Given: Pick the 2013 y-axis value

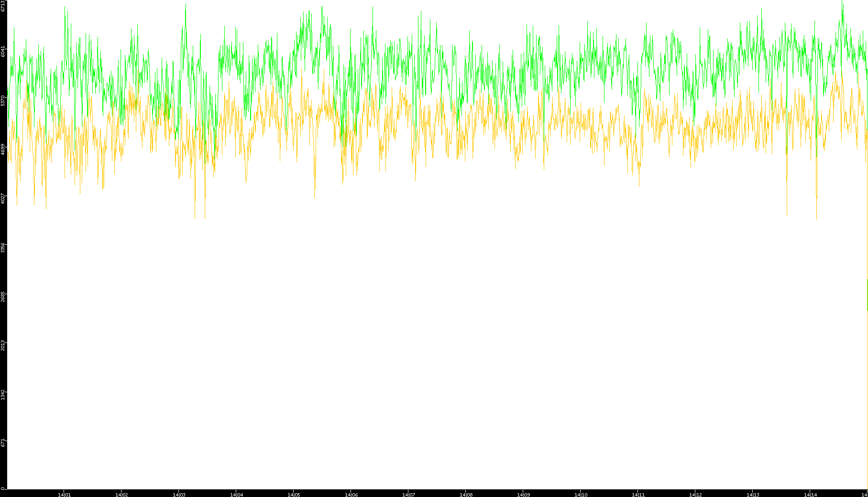Looking at the screenshot, I should pyautogui.click(x=3, y=345).
